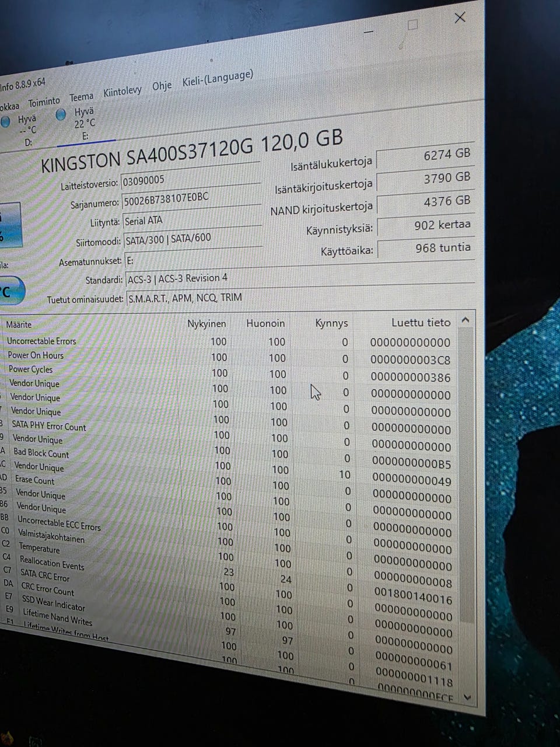Click the Liityntä field Serial ATA
This screenshot has height=747, width=560.
coord(192,218)
